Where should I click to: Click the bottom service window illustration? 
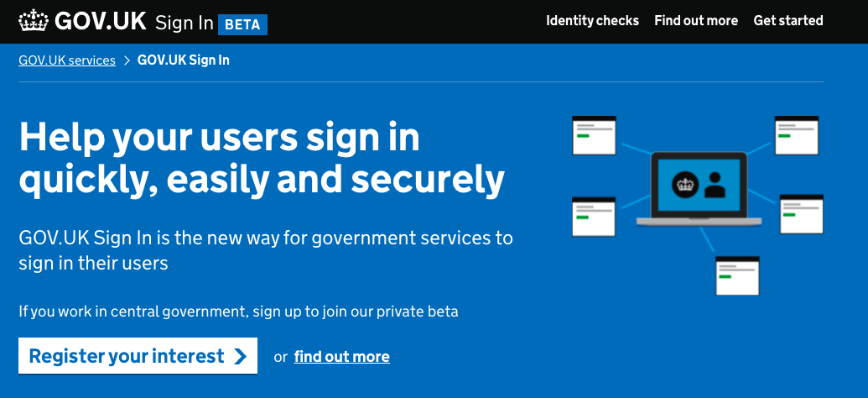[737, 275]
